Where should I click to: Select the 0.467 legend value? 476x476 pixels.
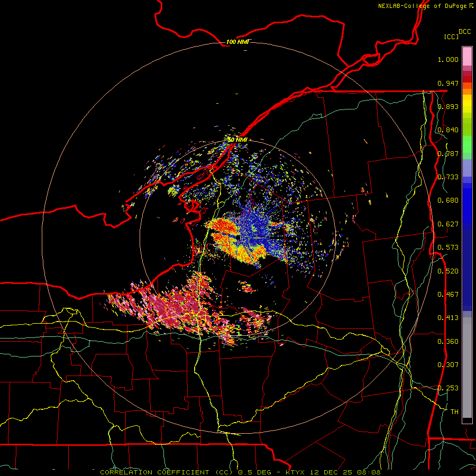448,295
